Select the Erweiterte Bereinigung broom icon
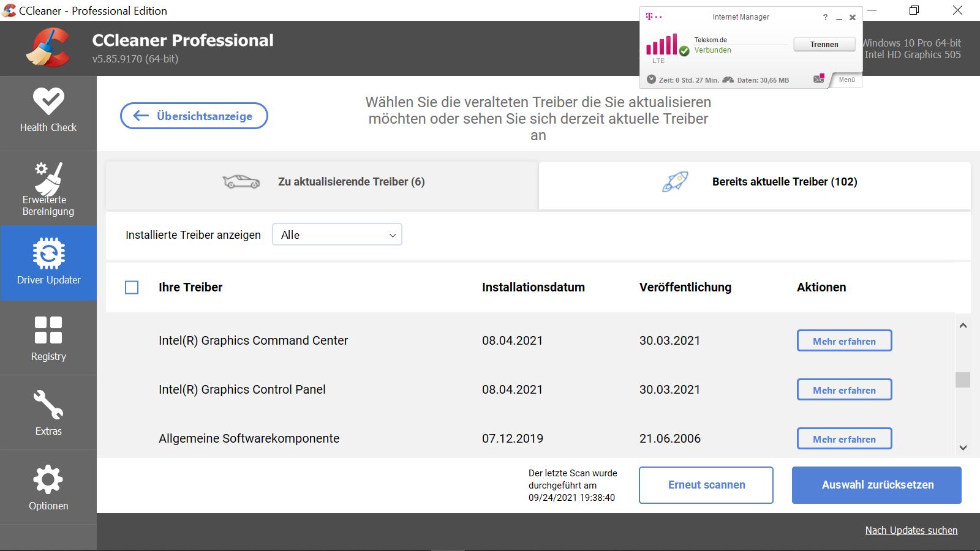Screen dimensions: 980x551 coord(48,179)
